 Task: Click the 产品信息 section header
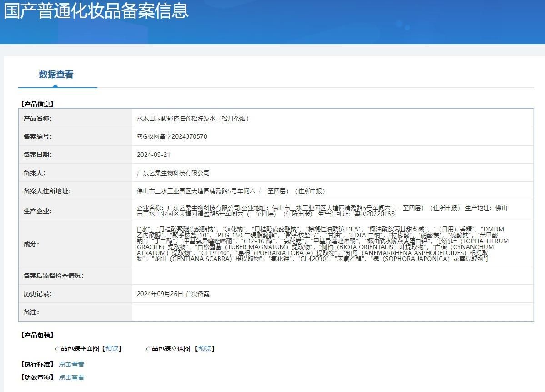point(37,104)
